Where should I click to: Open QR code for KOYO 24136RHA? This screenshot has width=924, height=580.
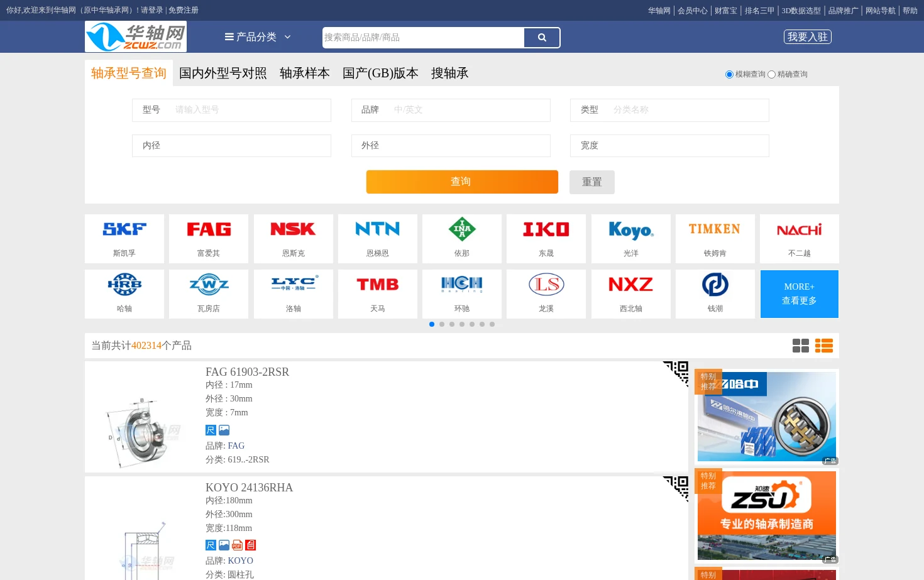676,488
